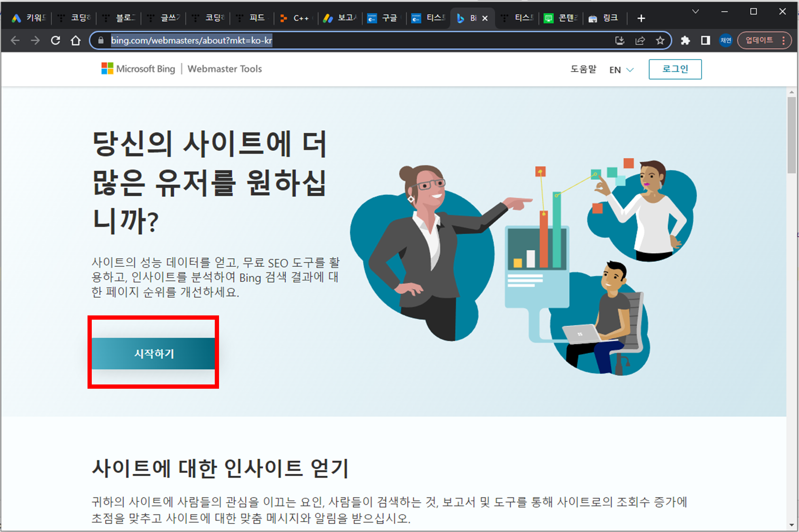Screen dimensions: 799x532
Task: Click the lock icon in address bar
Action: pyautogui.click(x=101, y=41)
